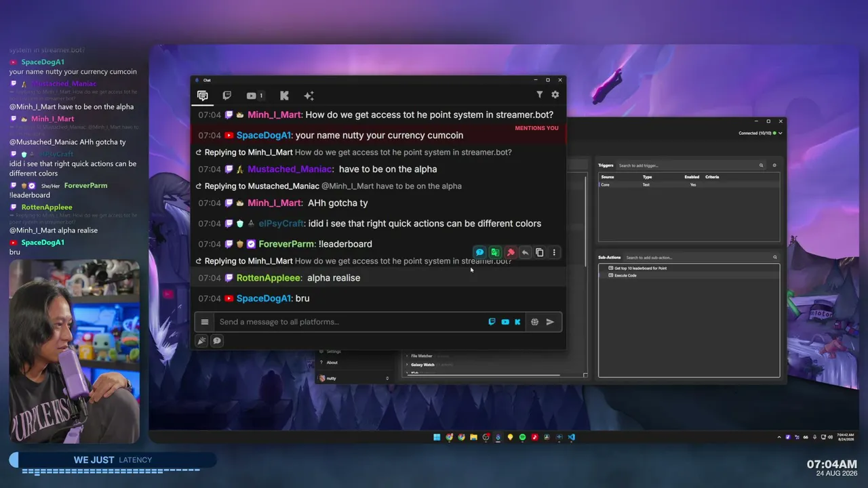Switch to the YouTube chat tab
868x488 pixels.
coord(254,96)
